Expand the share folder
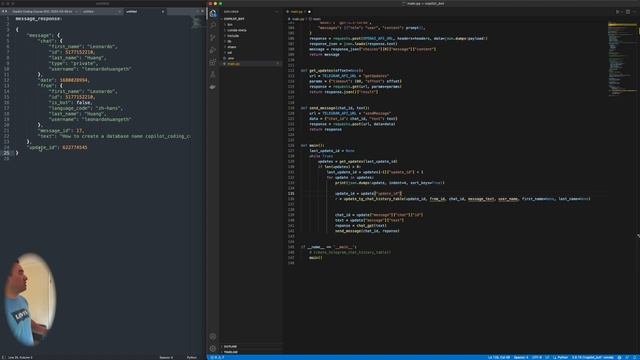Screen dimensions: 640x360 (x=232, y=47)
